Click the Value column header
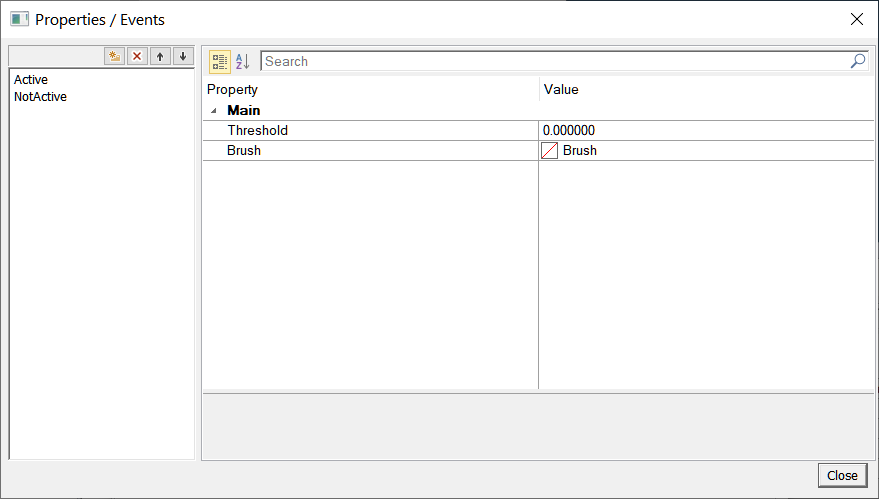879x499 pixels. tap(561, 90)
